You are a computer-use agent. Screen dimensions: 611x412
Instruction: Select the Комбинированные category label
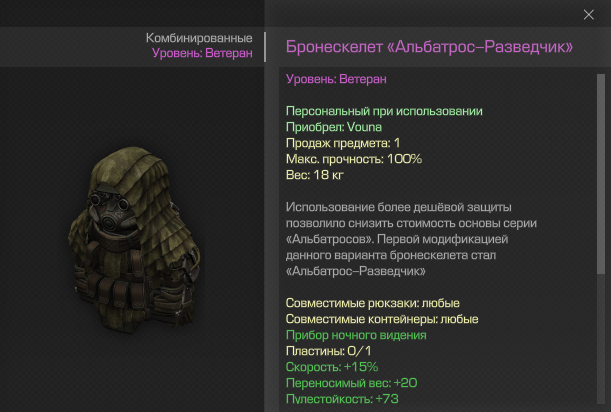[199, 38]
